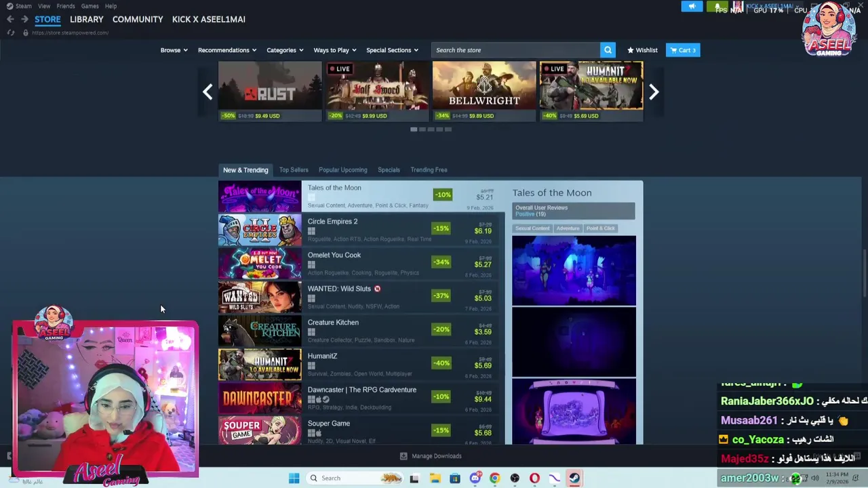Open Google Chrome from taskbar
This screenshot has width=868, height=488.
tap(494, 478)
